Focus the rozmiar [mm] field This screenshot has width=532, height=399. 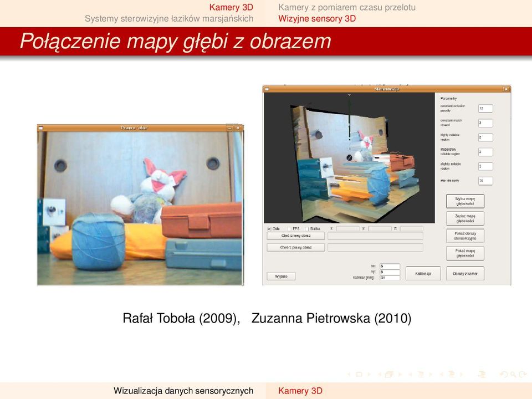click(390, 278)
